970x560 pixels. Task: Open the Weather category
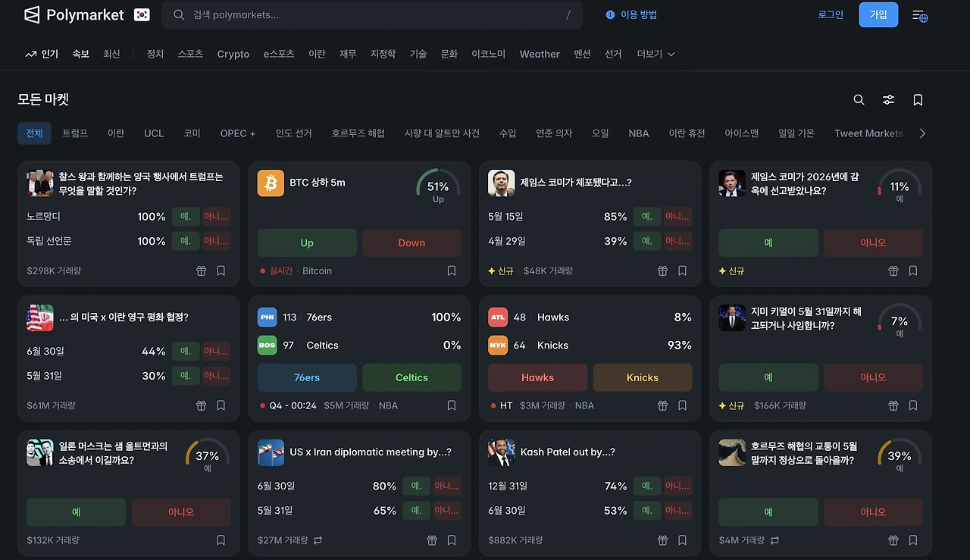pos(540,54)
